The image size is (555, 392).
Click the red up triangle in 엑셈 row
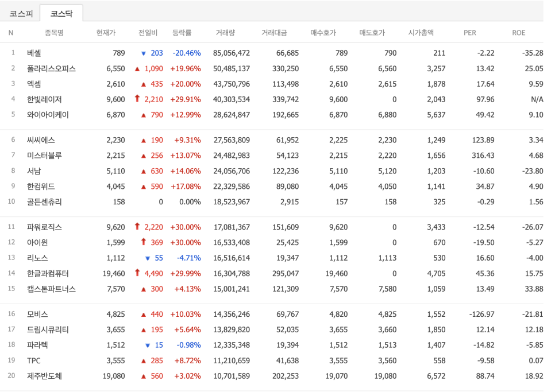point(144,84)
